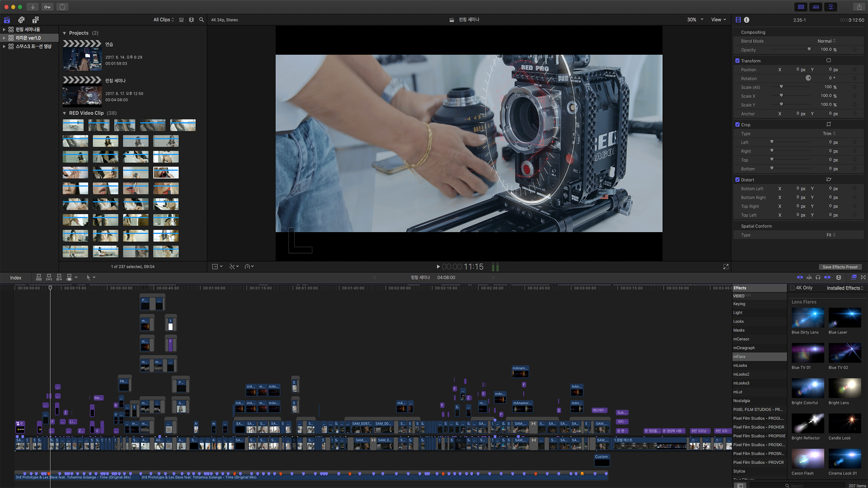
Task: Click the Rotation dial control
Action: (808, 78)
